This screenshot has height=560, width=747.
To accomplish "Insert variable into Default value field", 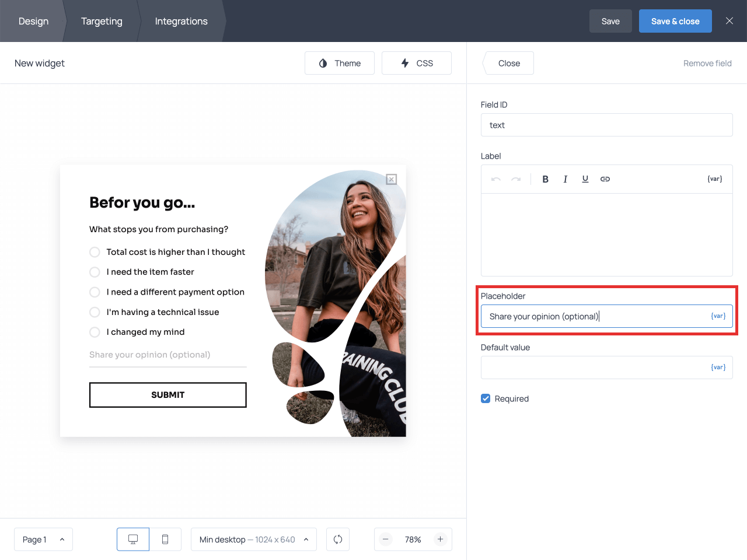I will point(718,367).
